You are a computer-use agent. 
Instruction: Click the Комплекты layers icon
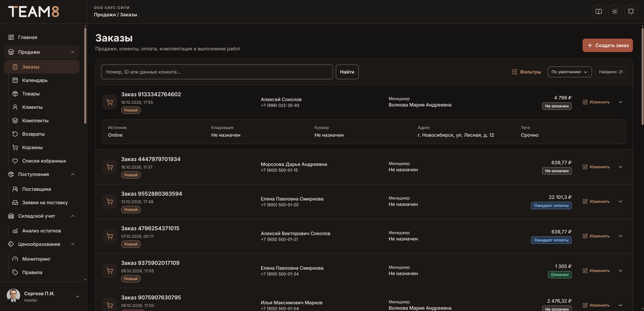(15, 121)
